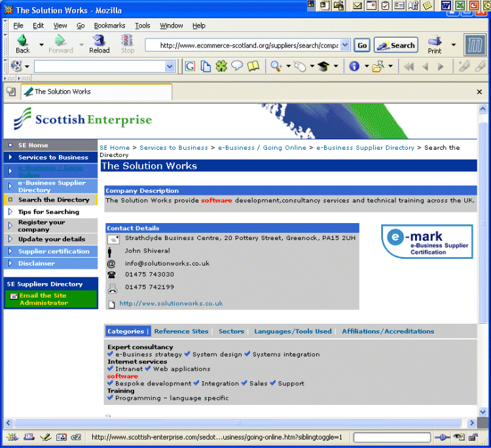Click the magnifier zoom toolbar icon
This screenshot has height=448, width=491.
tap(276, 66)
